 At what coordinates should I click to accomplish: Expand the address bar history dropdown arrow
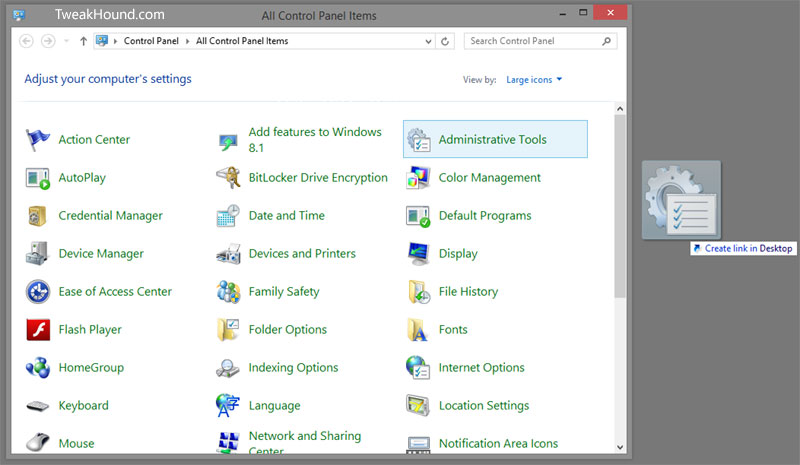tap(428, 41)
